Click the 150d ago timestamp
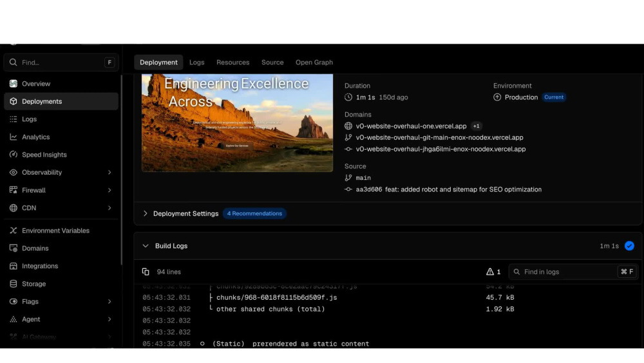Image resolution: width=644 pixels, height=363 pixels. (393, 97)
